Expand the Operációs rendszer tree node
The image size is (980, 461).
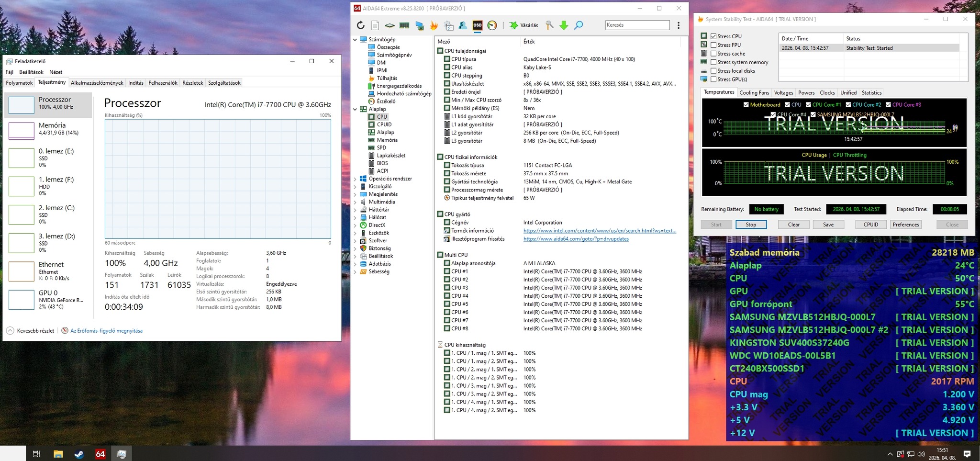point(355,179)
